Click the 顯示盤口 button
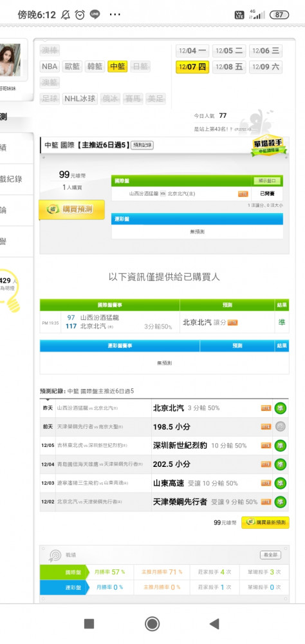Viewport: 305px width, 644px height. [x=267, y=181]
